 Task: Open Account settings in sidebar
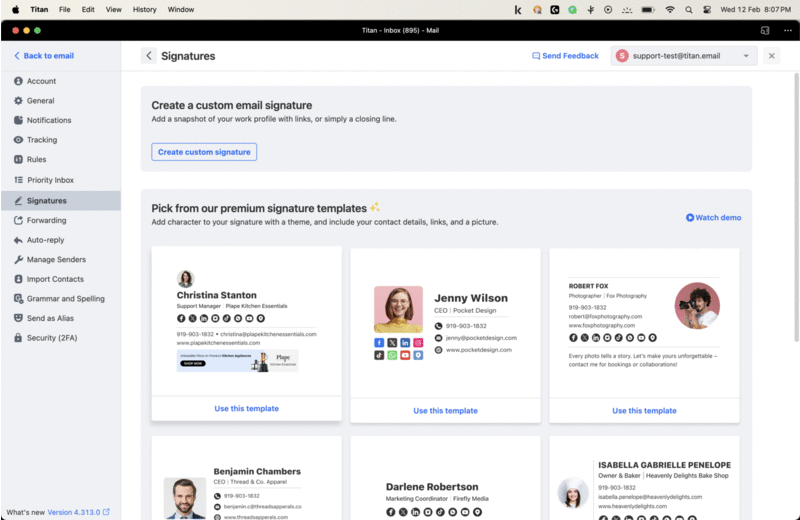pyautogui.click(x=41, y=81)
